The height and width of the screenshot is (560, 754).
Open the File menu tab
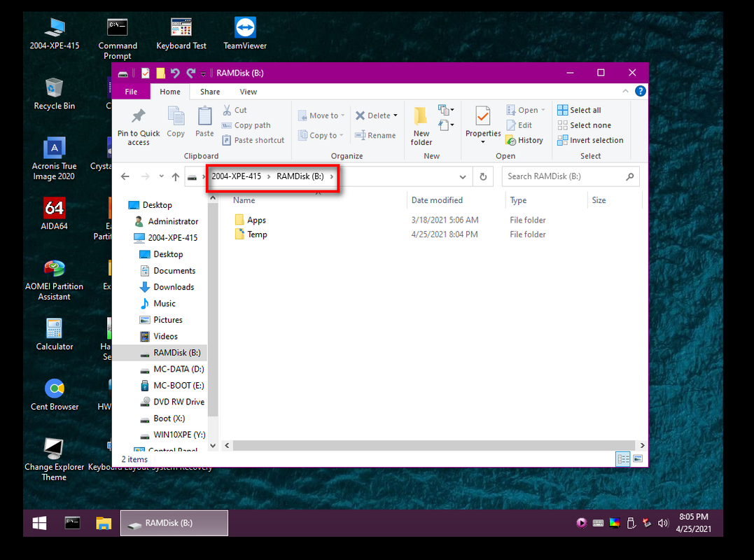click(131, 91)
